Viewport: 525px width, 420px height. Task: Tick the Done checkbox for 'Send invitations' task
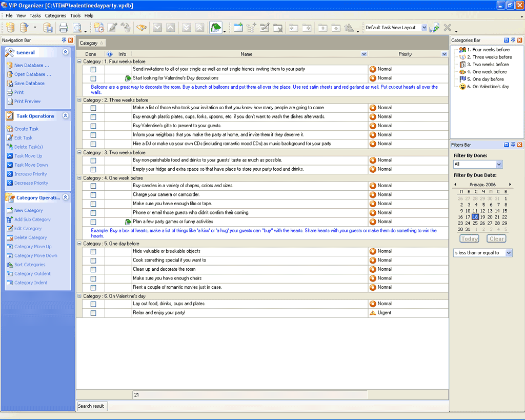pos(93,69)
